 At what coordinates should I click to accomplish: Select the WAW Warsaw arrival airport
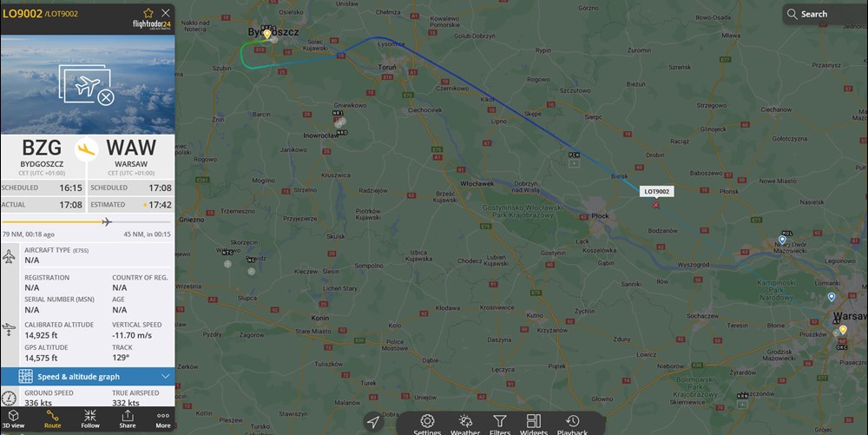pos(131,155)
